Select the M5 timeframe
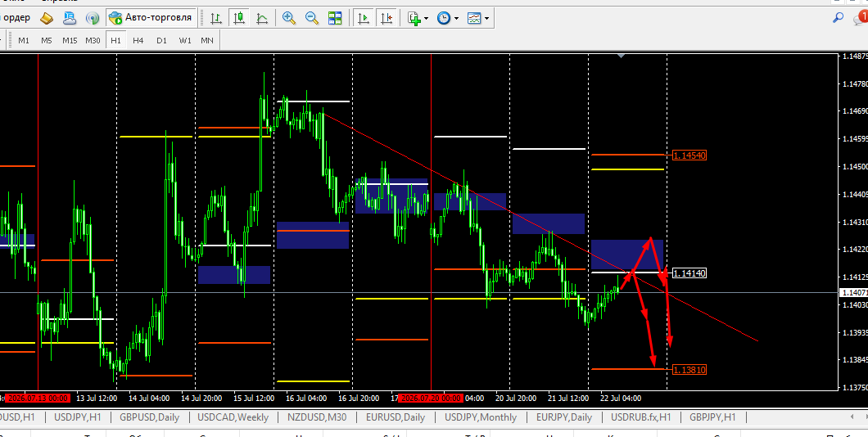Image resolution: width=868 pixels, height=437 pixels. (x=47, y=40)
